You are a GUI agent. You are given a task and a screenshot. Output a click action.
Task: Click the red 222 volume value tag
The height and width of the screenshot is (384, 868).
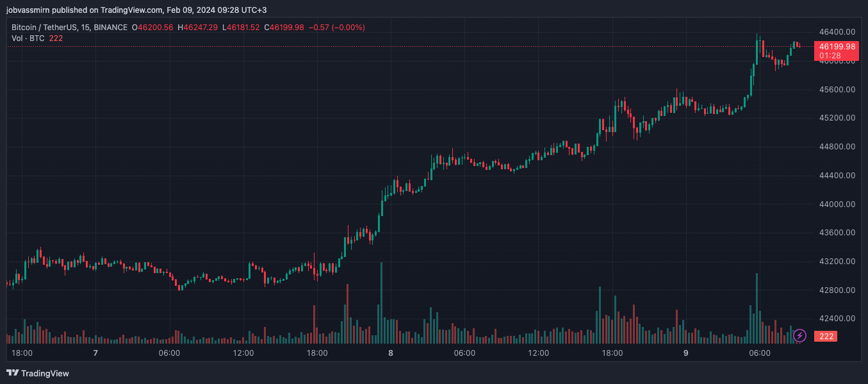click(x=826, y=337)
